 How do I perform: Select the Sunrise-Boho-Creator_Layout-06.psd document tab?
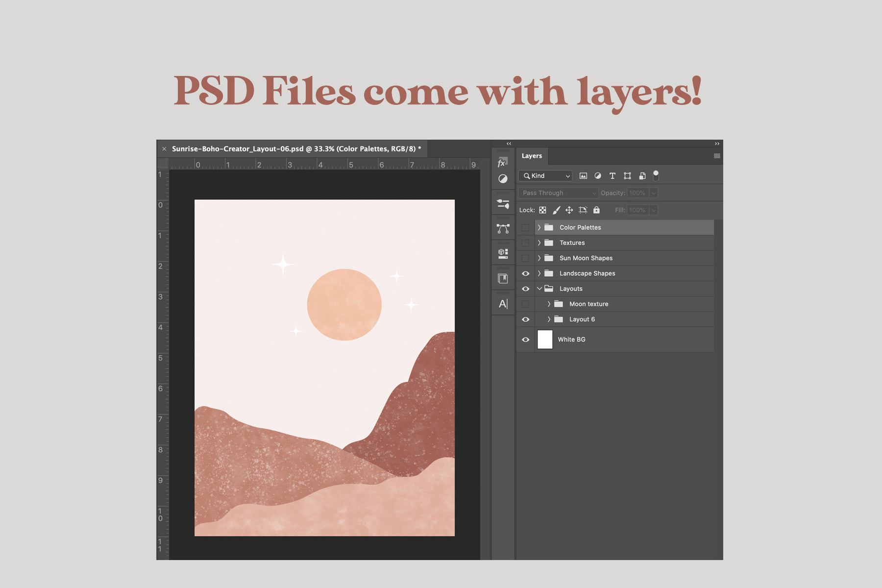pyautogui.click(x=296, y=149)
